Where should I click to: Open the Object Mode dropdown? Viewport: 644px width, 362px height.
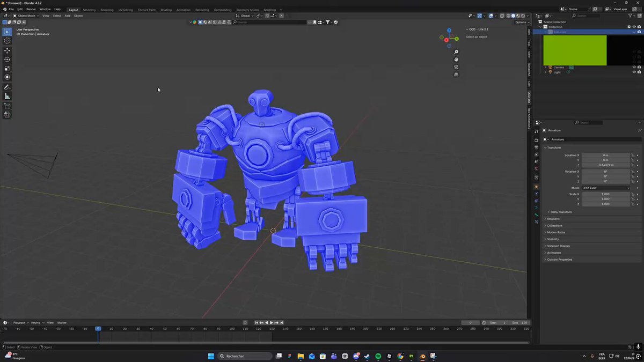pos(26,16)
